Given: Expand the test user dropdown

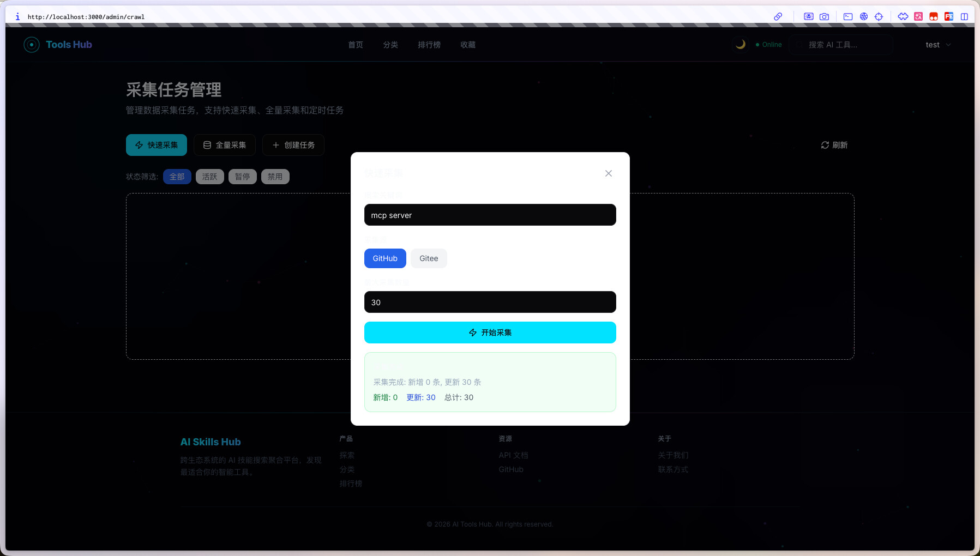Looking at the screenshot, I should [x=938, y=45].
